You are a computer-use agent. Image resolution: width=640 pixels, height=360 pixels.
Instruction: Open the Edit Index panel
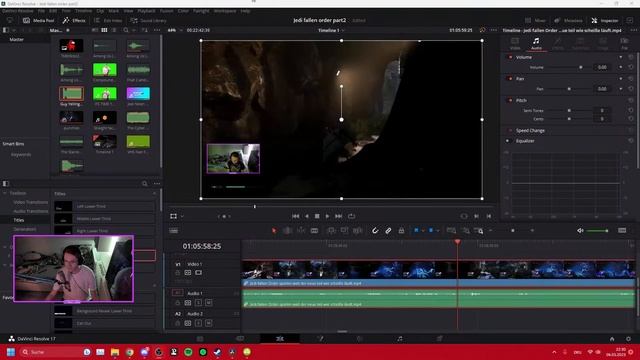(108, 20)
